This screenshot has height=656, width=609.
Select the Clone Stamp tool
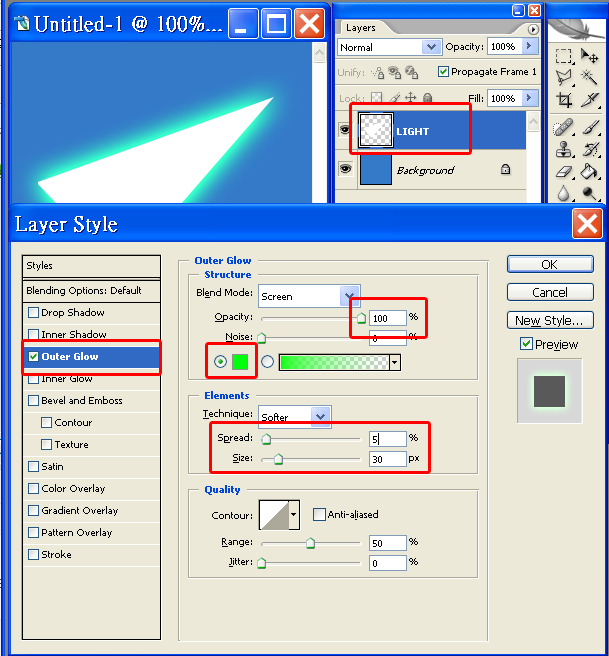pos(563,149)
